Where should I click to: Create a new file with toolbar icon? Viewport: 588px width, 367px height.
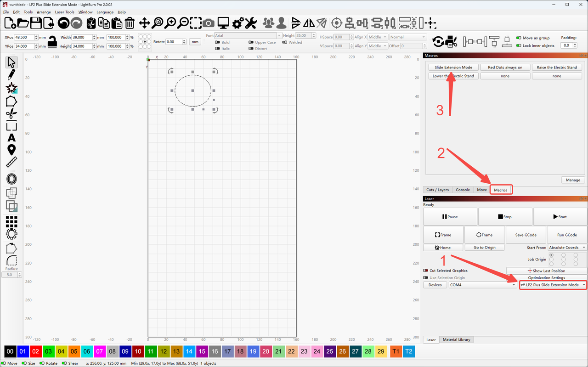click(10, 23)
